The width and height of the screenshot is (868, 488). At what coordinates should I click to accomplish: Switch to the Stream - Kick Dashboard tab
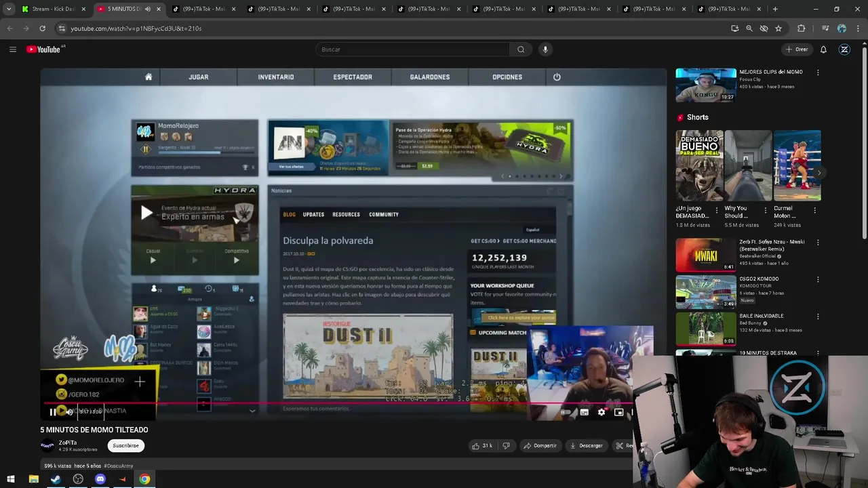point(54,9)
